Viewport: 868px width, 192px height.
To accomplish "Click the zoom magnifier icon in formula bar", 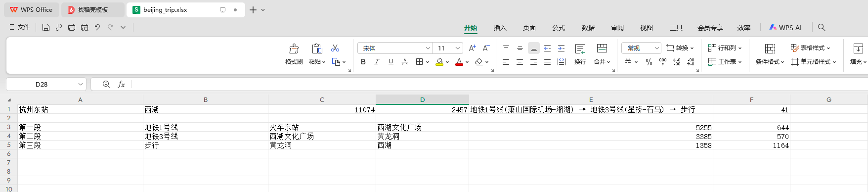I will point(106,84).
